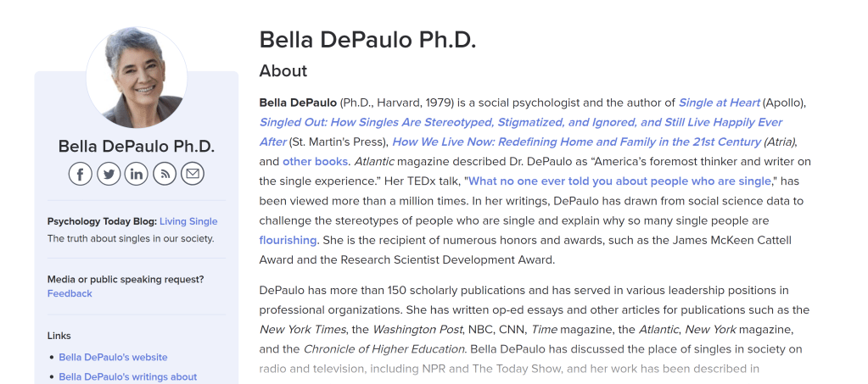Click the 'Links' sidebar heading
This screenshot has height=384, width=868.
point(59,336)
